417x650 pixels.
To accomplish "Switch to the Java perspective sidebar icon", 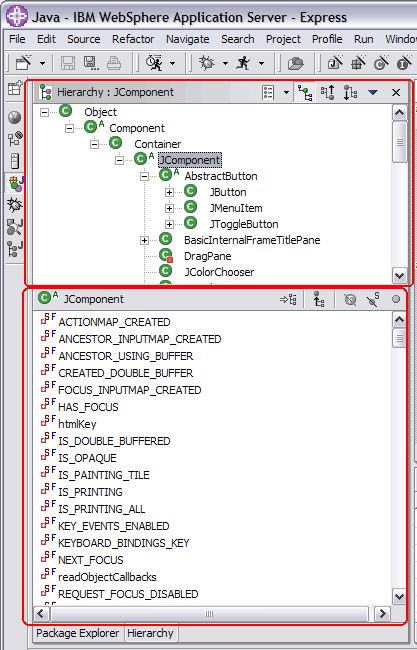I will click(15, 183).
